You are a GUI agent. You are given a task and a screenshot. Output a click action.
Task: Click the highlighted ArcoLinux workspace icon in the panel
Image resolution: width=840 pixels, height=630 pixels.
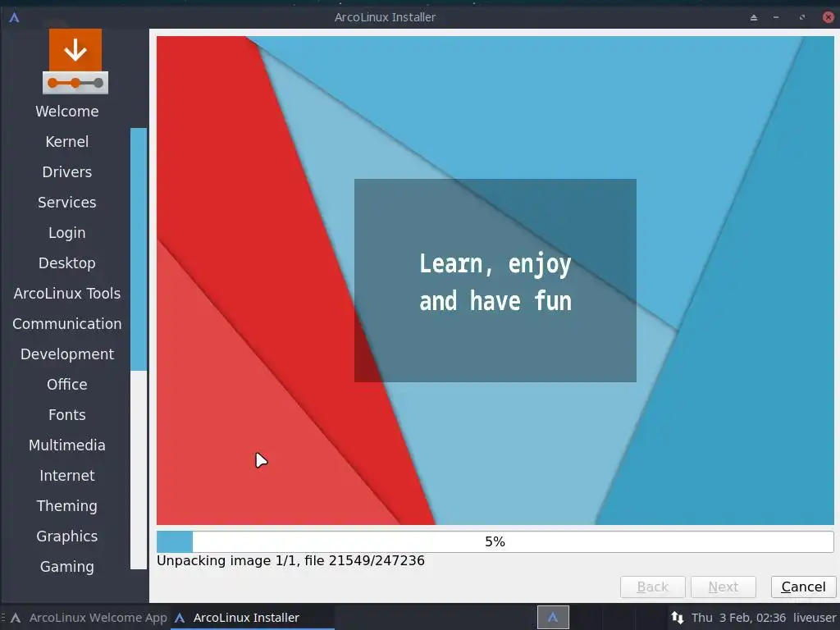pos(553,617)
